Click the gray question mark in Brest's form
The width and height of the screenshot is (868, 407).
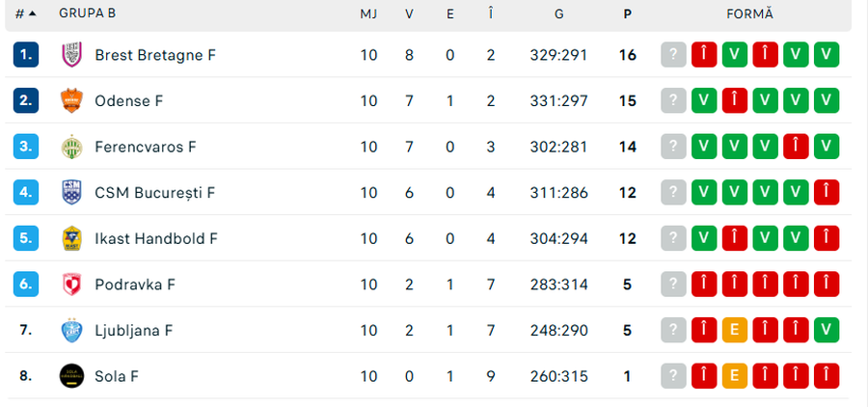click(x=673, y=55)
